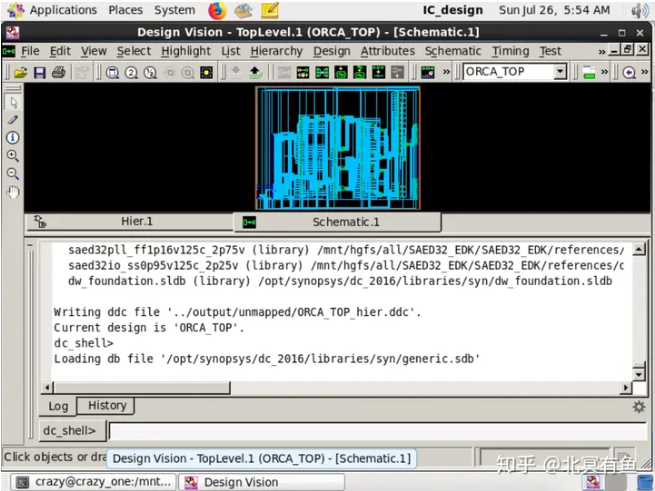Viewport: 655px width, 491px height.
Task: Click the open file folder icon
Action: pos(20,73)
